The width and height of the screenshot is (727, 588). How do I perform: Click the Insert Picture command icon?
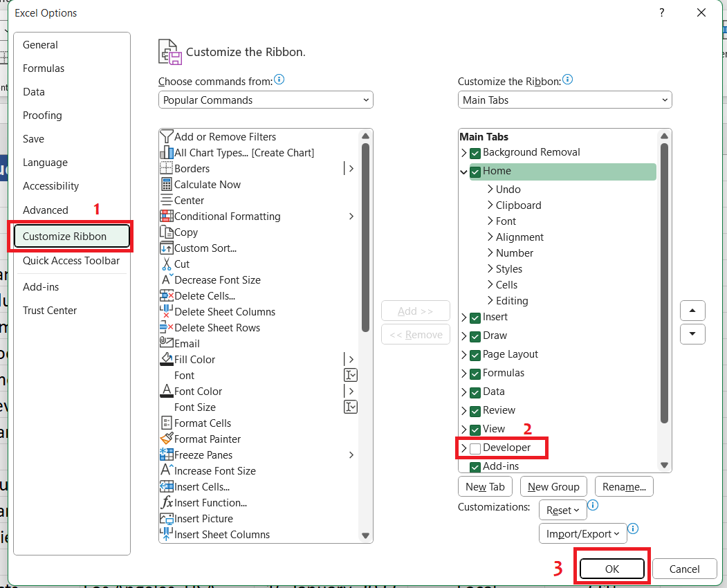tap(167, 518)
